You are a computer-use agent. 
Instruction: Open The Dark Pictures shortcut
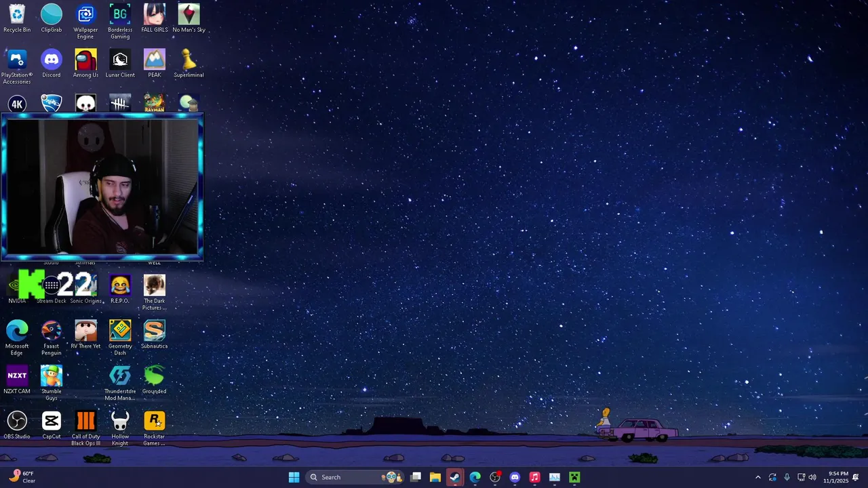(x=155, y=293)
